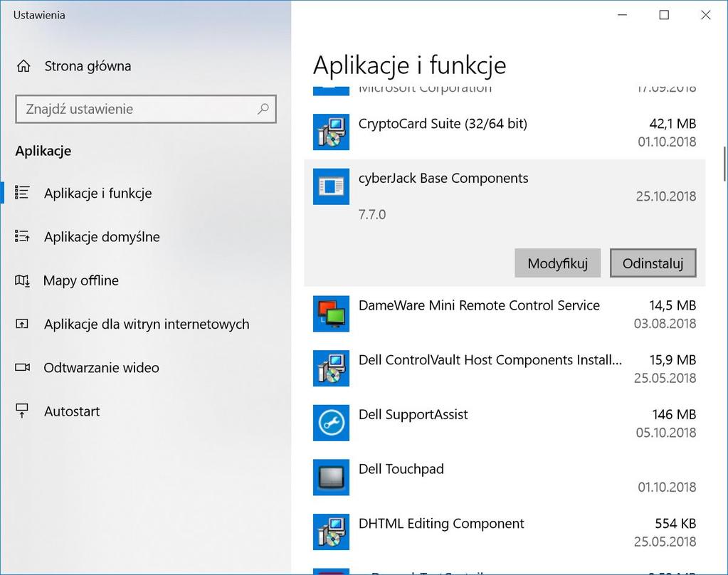Click the 25.10.2018 install date
The width and height of the screenshot is (728, 575).
[x=666, y=196]
